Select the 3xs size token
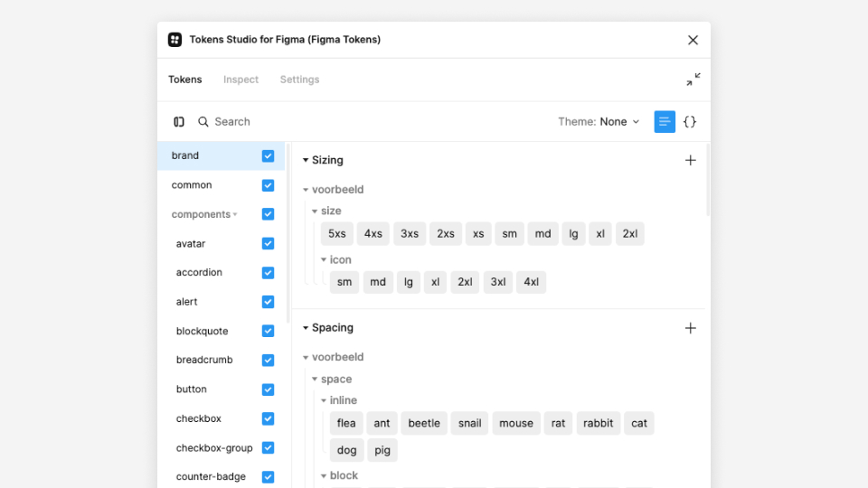Image resolution: width=868 pixels, height=488 pixels. coord(410,233)
